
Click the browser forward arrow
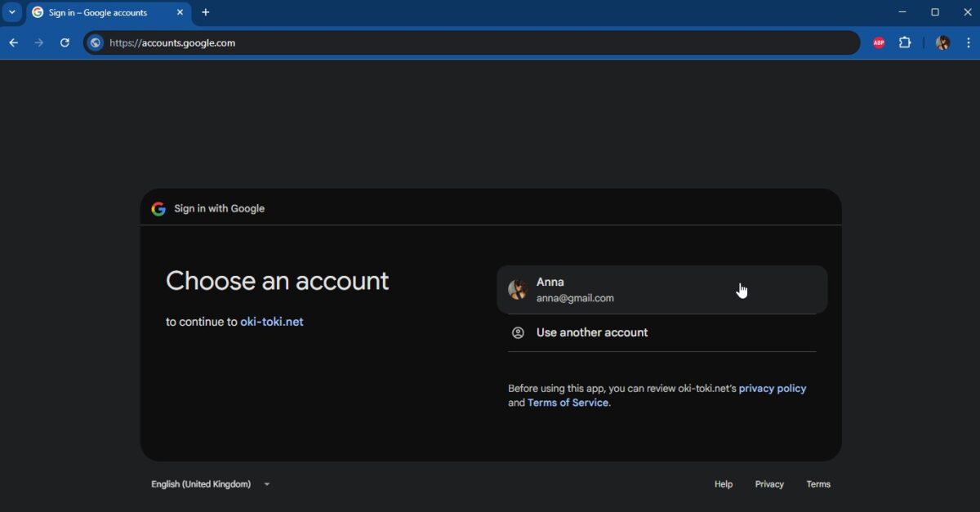click(38, 42)
